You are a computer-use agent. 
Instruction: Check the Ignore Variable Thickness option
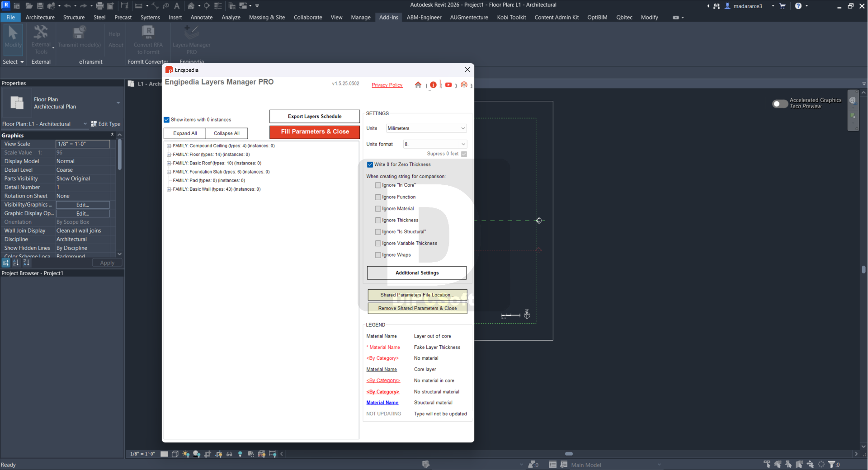click(x=378, y=243)
